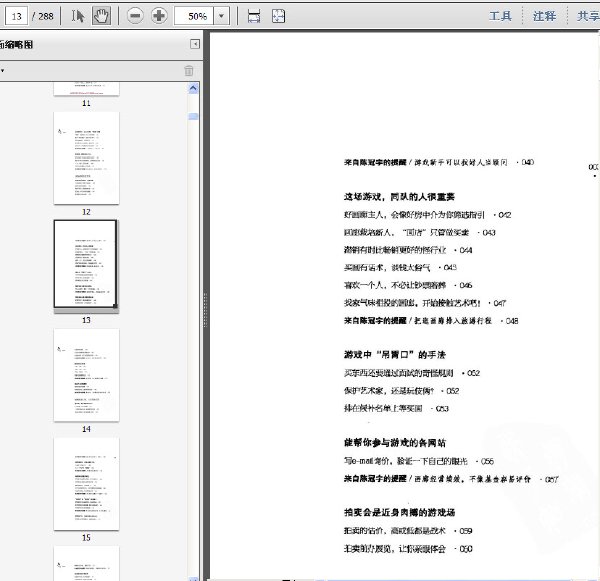Viewport: 600px width, 581px height.
Task: Delete selected page thumbnail trash icon
Action: (x=189, y=71)
